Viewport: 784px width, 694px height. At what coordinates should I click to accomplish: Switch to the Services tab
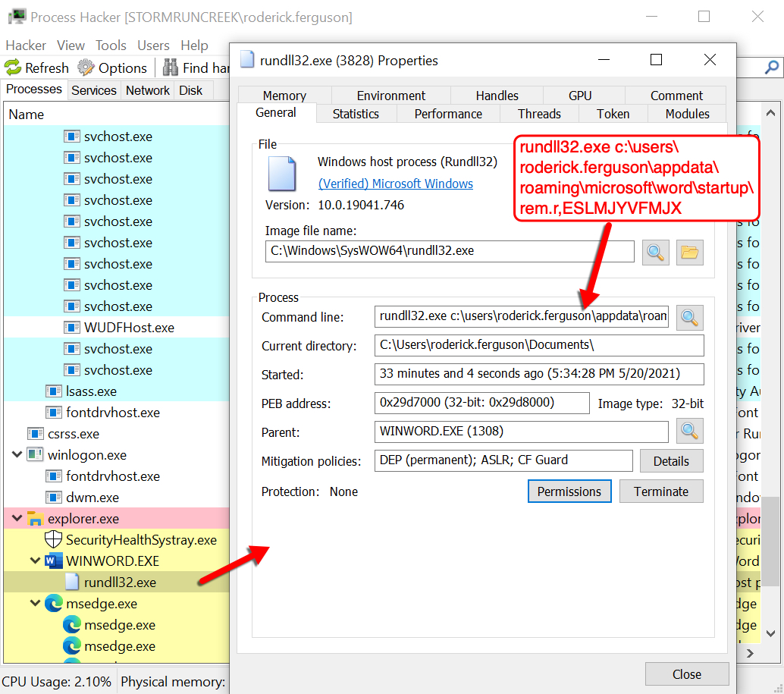(x=94, y=90)
